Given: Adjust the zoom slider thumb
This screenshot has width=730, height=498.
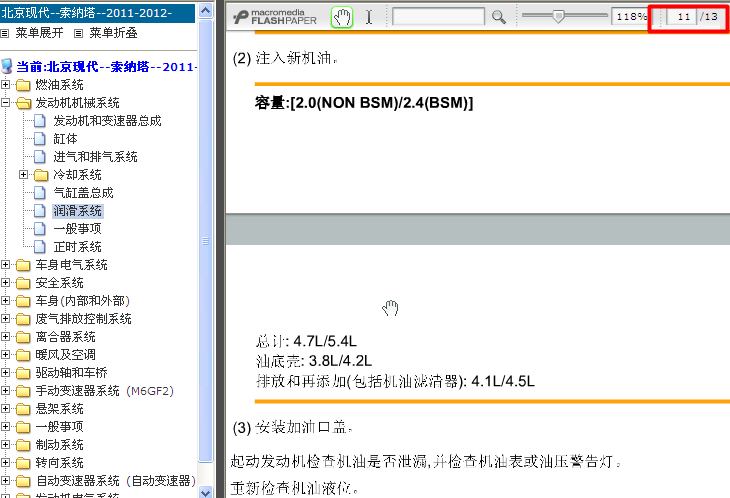Looking at the screenshot, I should click(x=558, y=16).
